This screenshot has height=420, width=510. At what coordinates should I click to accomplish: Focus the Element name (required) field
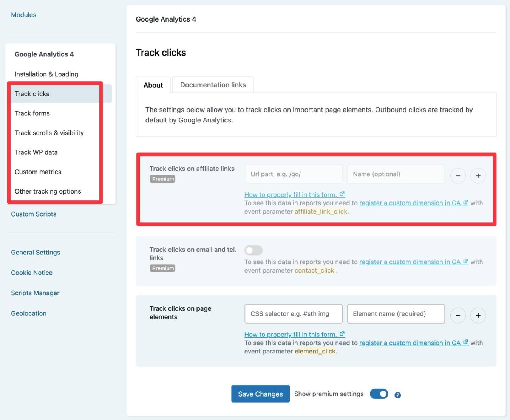tap(396, 314)
